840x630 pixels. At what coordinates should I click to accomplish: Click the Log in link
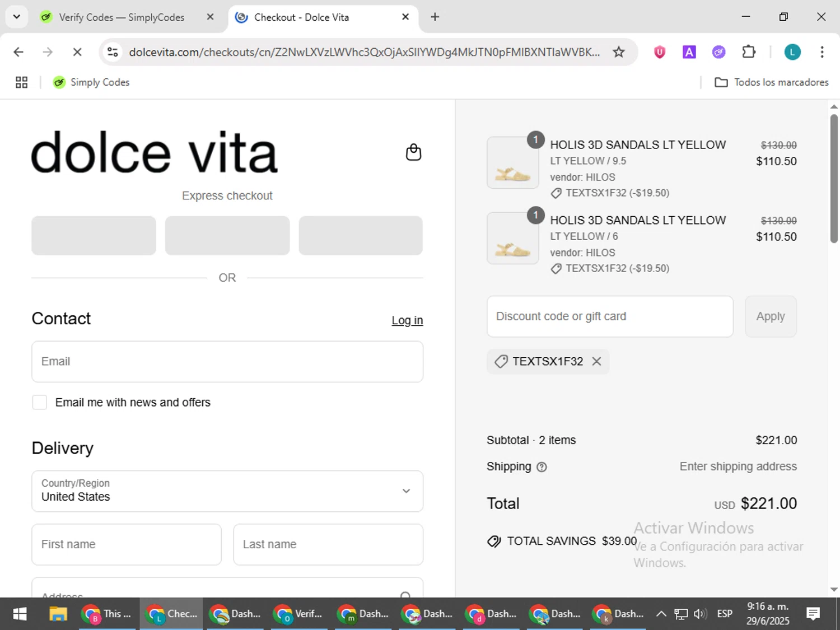pyautogui.click(x=407, y=320)
